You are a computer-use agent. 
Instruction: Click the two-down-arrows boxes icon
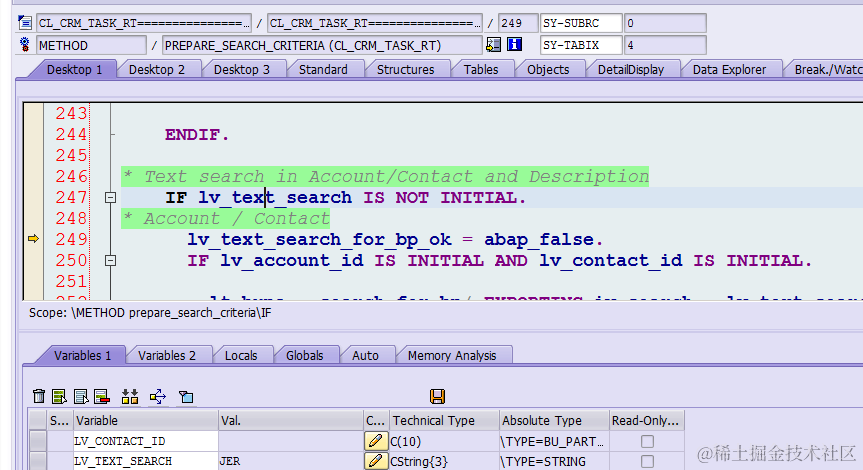coord(130,396)
